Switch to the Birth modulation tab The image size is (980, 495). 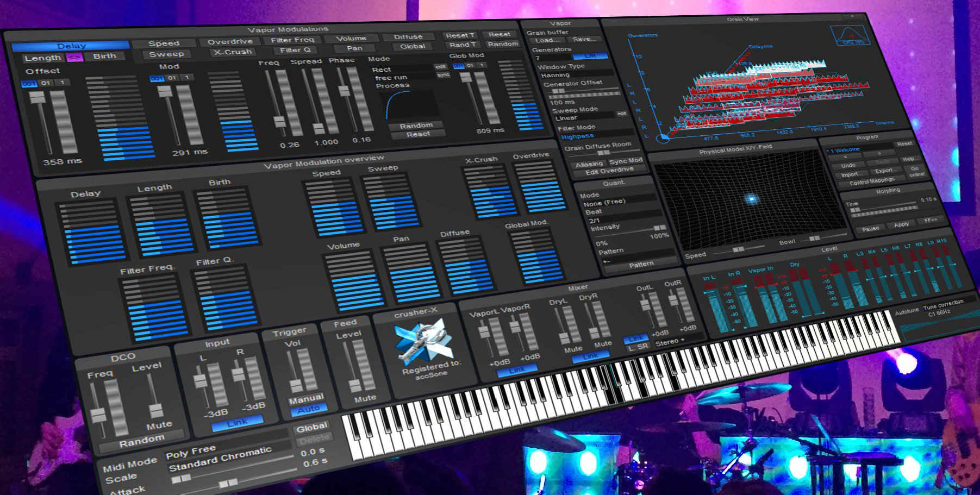(x=104, y=55)
